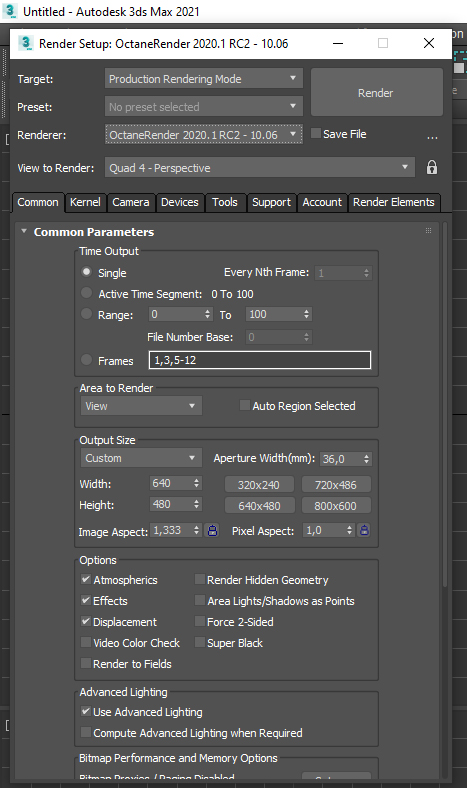Click the Height spinner arrows
This screenshot has width=467, height=788.
click(x=197, y=504)
